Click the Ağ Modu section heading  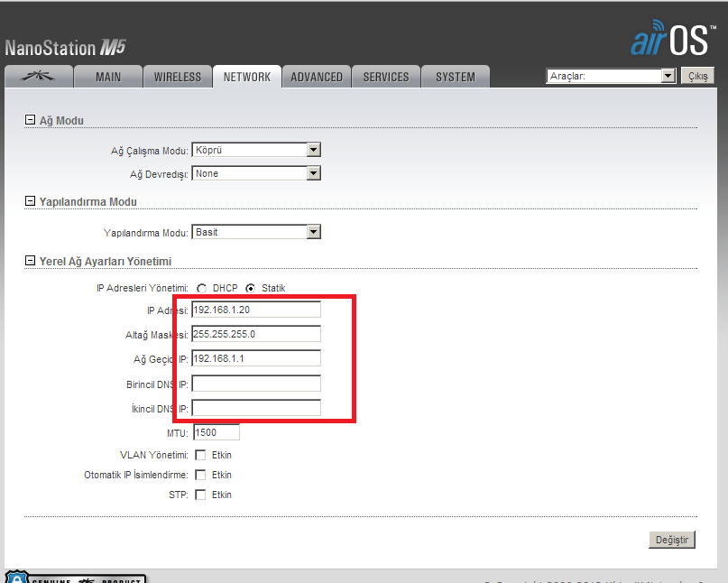61,121
